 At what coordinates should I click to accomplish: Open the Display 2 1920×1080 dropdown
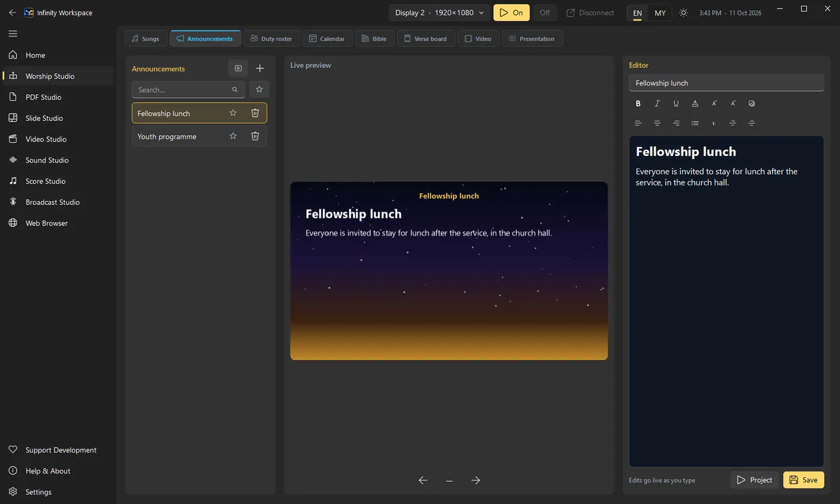(439, 13)
